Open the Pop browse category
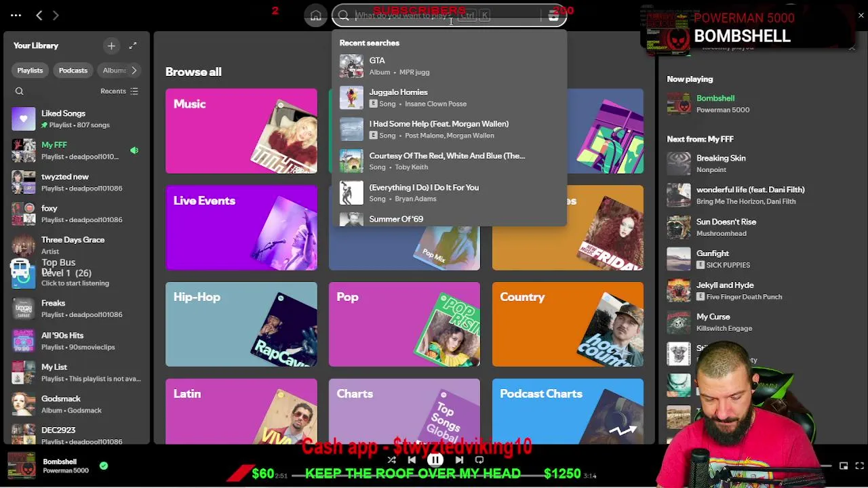Viewport: 868px width, 488px height. (404, 324)
